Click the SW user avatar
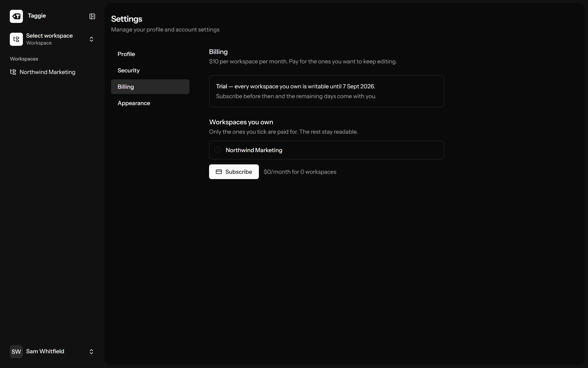This screenshot has height=368, width=588. click(16, 351)
